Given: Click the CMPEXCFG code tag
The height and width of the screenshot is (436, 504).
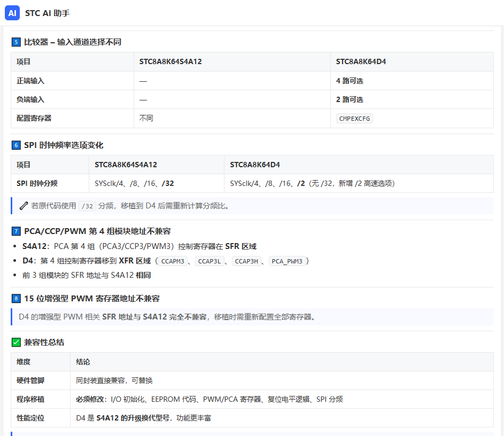Looking at the screenshot, I should tap(354, 119).
